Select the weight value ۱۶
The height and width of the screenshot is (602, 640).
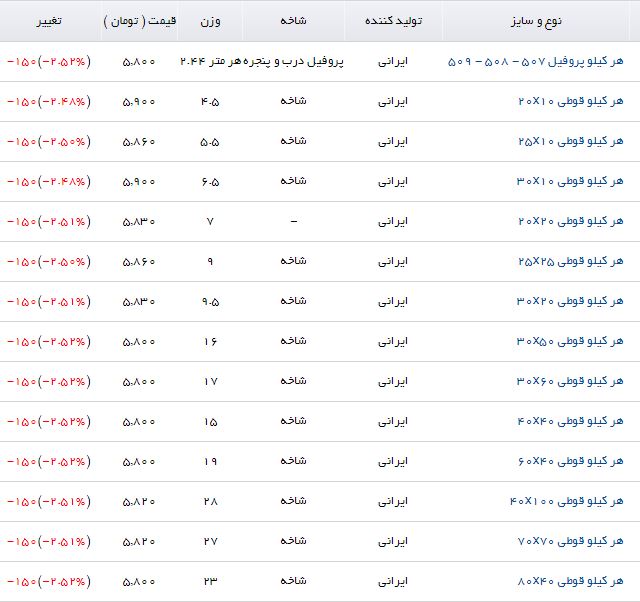point(210,342)
